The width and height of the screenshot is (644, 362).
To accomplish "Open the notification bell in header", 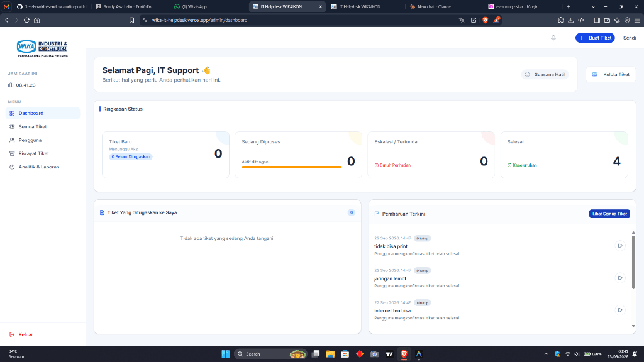I will coord(553,38).
